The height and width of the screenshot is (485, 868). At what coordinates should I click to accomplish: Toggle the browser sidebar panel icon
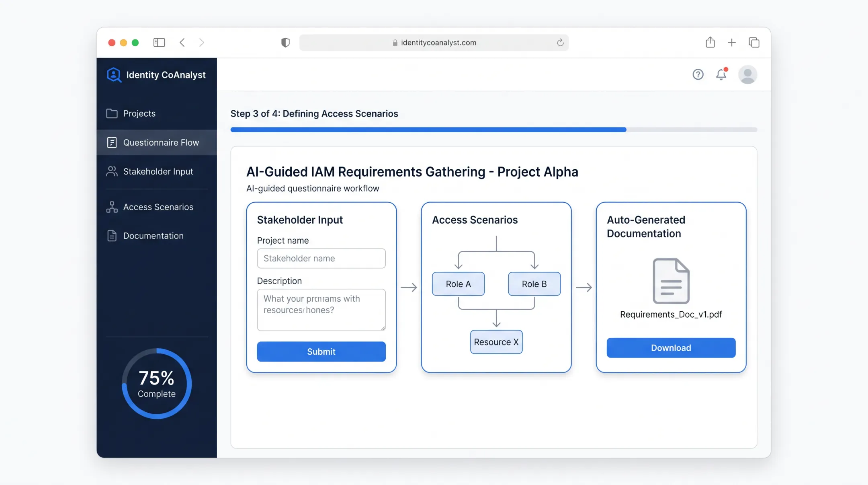coord(159,42)
